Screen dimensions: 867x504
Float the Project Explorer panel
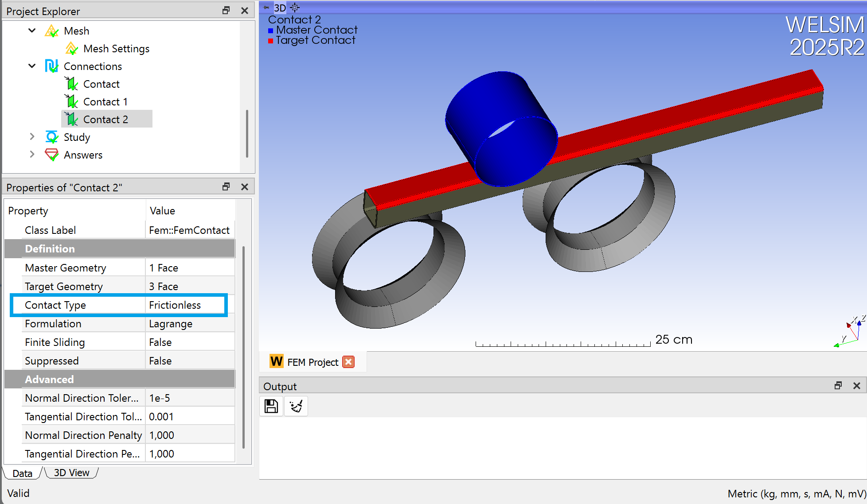[x=226, y=10]
